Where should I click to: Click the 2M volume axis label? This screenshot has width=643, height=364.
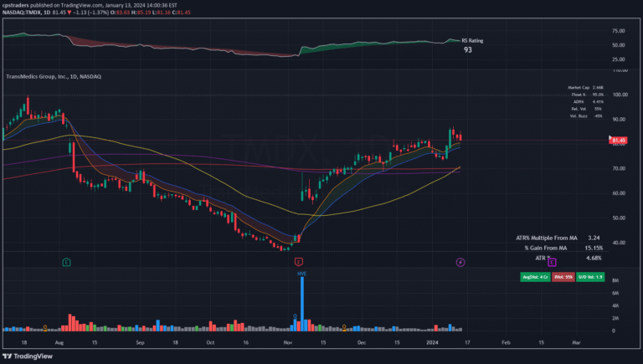615,319
